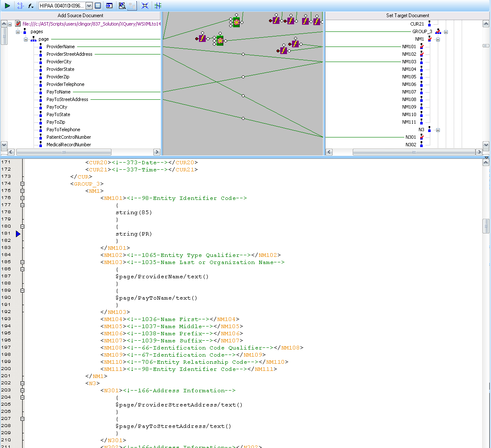Click the browse (…) button beside HIPAA dropdown
The height and width of the screenshot is (448, 491).
[98, 5]
